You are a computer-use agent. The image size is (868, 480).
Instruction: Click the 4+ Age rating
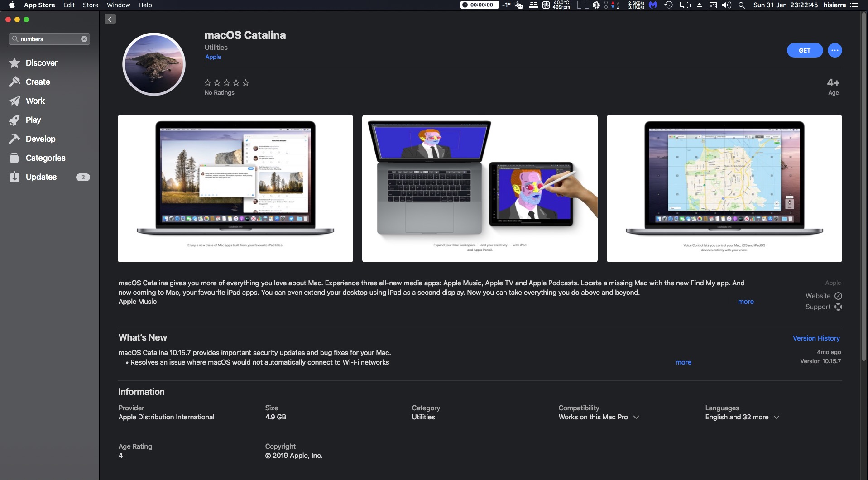(x=833, y=86)
